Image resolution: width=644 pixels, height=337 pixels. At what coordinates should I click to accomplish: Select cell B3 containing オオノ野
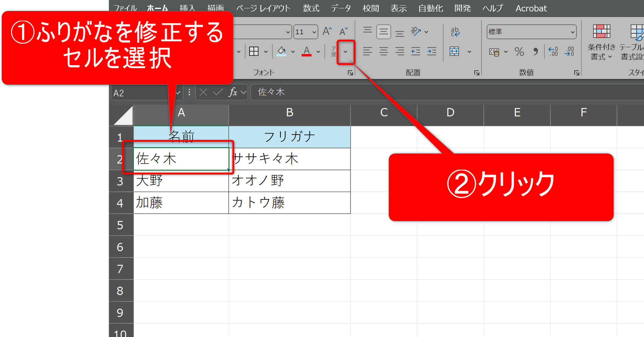(289, 181)
